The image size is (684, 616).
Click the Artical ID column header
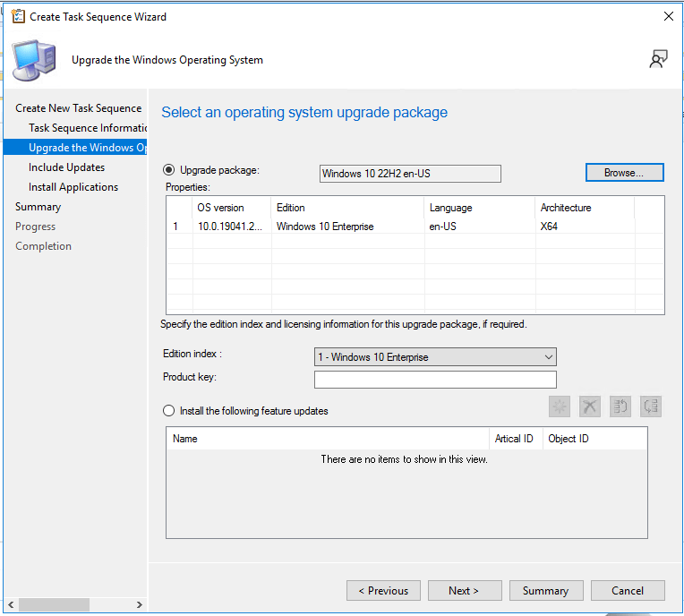pyautogui.click(x=516, y=439)
